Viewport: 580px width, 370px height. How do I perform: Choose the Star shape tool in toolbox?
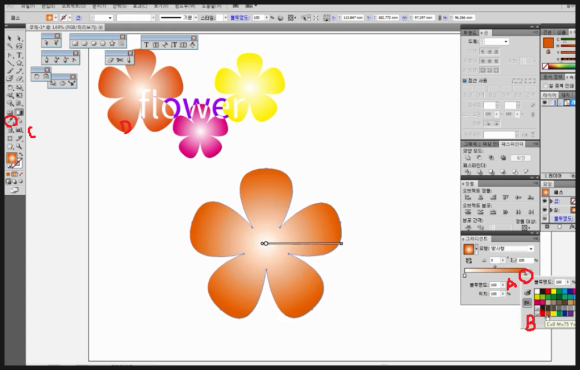click(x=20, y=63)
